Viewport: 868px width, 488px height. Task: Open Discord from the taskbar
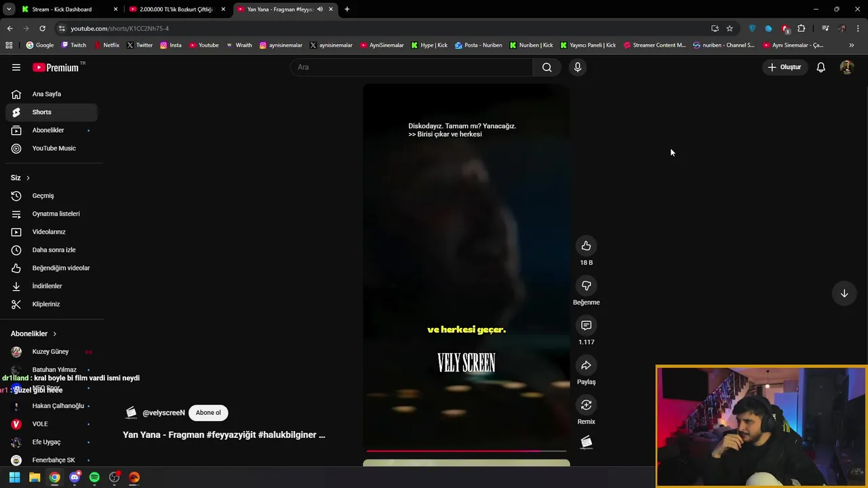[75, 477]
